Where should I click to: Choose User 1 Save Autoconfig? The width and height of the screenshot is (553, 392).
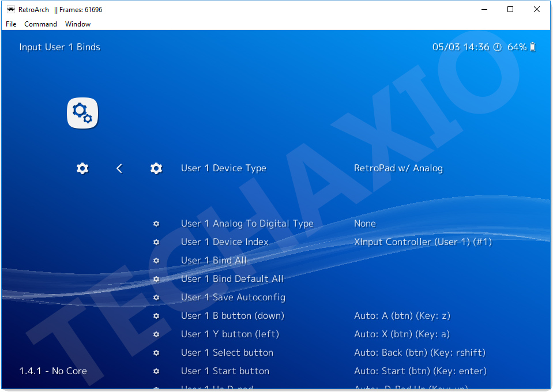pyautogui.click(x=233, y=297)
